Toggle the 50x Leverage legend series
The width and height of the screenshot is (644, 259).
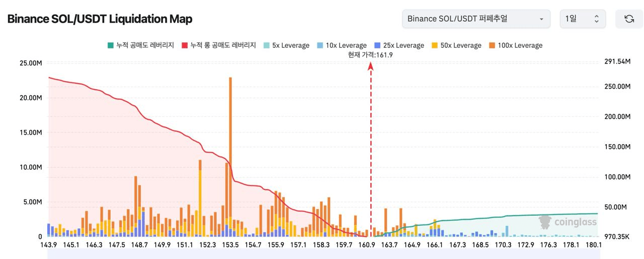click(456, 45)
